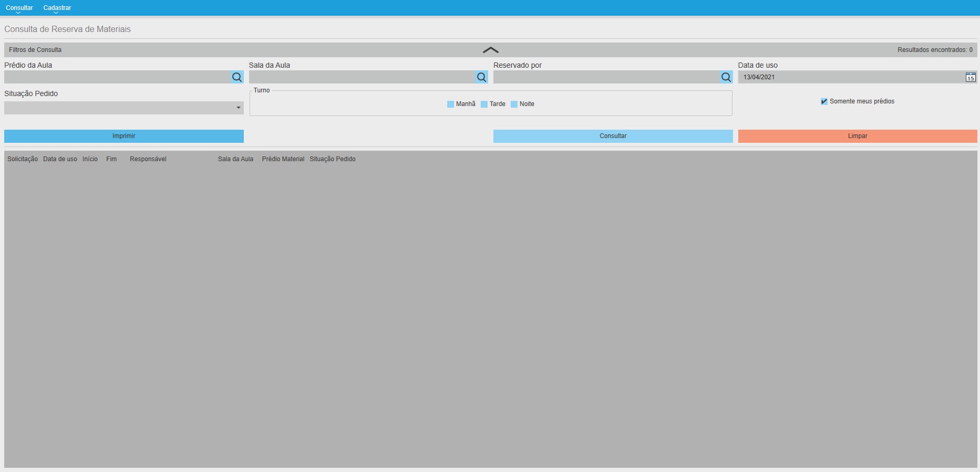Viewport: 980px width, 472px height.
Task: Sort by the Situação Pedido column header
Action: (333, 159)
